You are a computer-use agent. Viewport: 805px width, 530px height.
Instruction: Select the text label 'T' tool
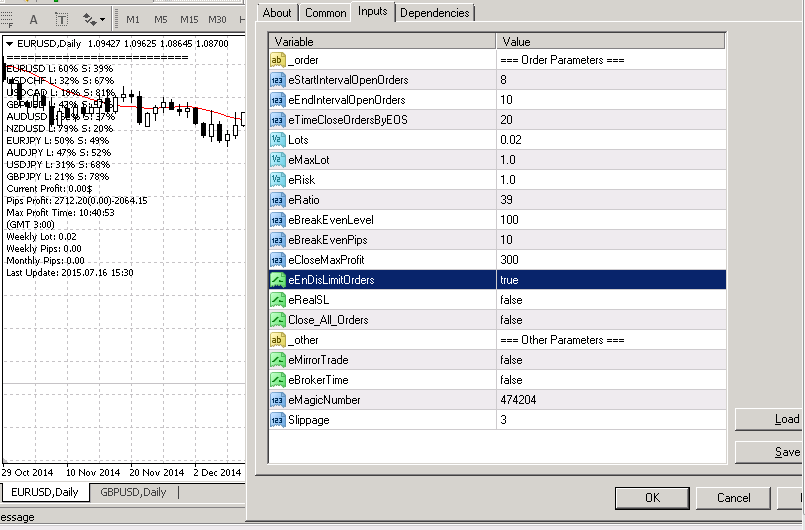(62, 20)
